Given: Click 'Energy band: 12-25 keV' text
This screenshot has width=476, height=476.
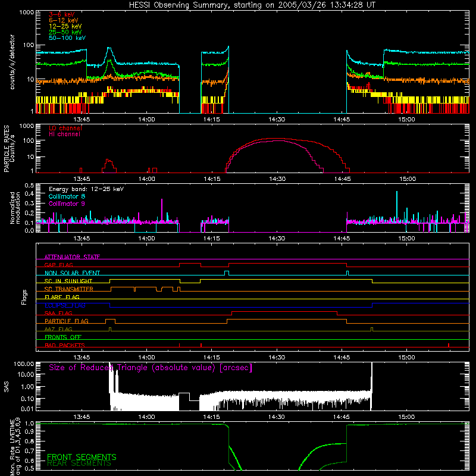Looking at the screenshot, I should tap(86, 189).
